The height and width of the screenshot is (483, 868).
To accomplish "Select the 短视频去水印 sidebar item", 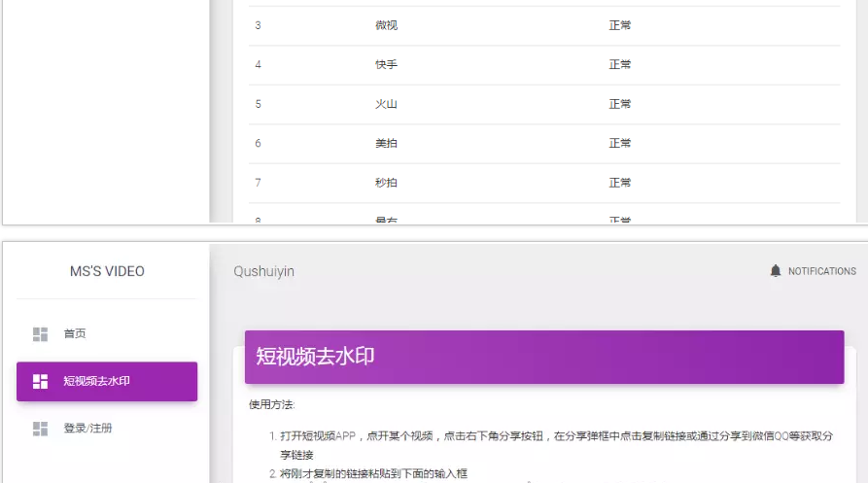I will click(107, 381).
